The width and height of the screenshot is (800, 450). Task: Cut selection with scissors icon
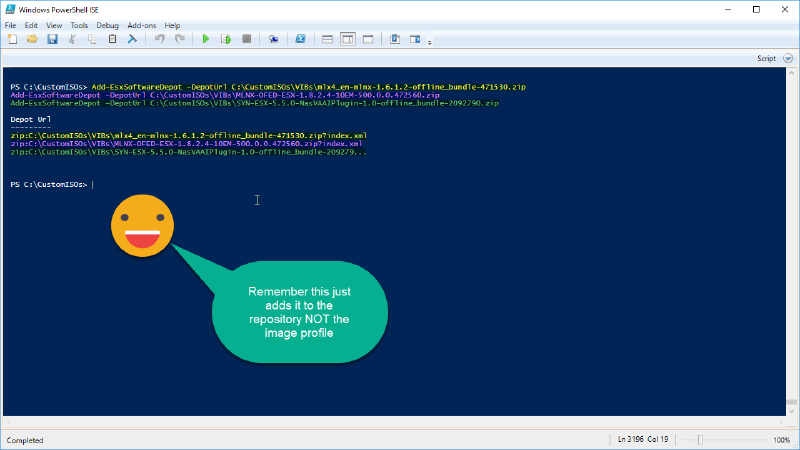click(72, 39)
